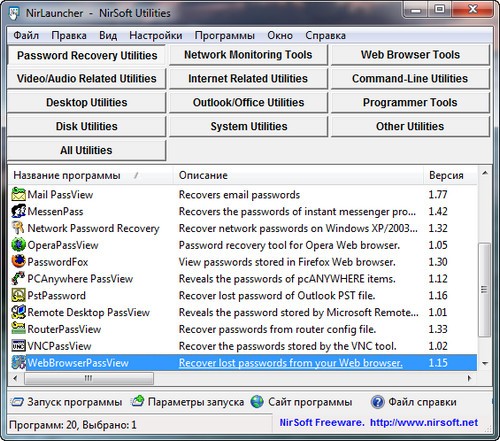Switch to Network Monitoring Tools category
This screenshot has width=500, height=441.
(248, 55)
